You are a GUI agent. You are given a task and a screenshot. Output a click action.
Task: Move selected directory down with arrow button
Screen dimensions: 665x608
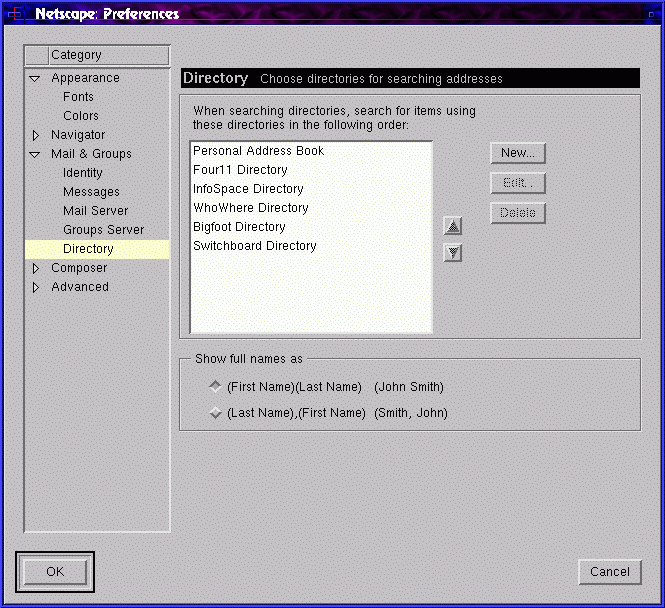(453, 253)
